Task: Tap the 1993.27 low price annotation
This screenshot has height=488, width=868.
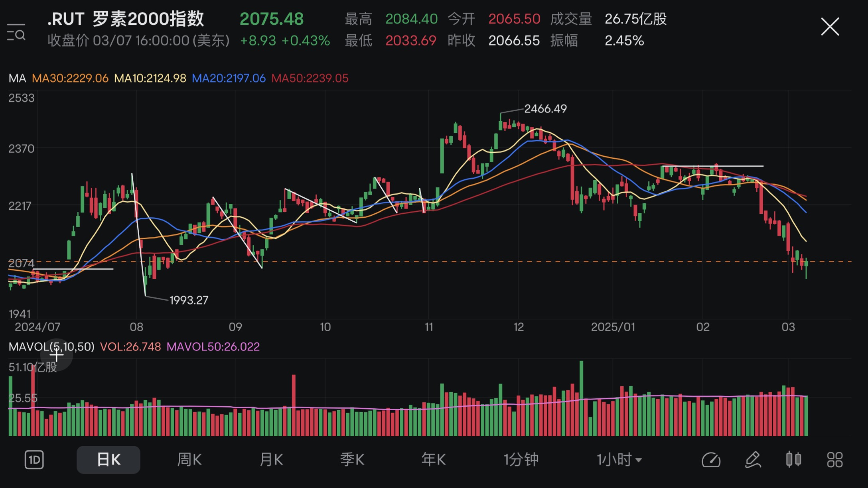Action: pos(189,300)
